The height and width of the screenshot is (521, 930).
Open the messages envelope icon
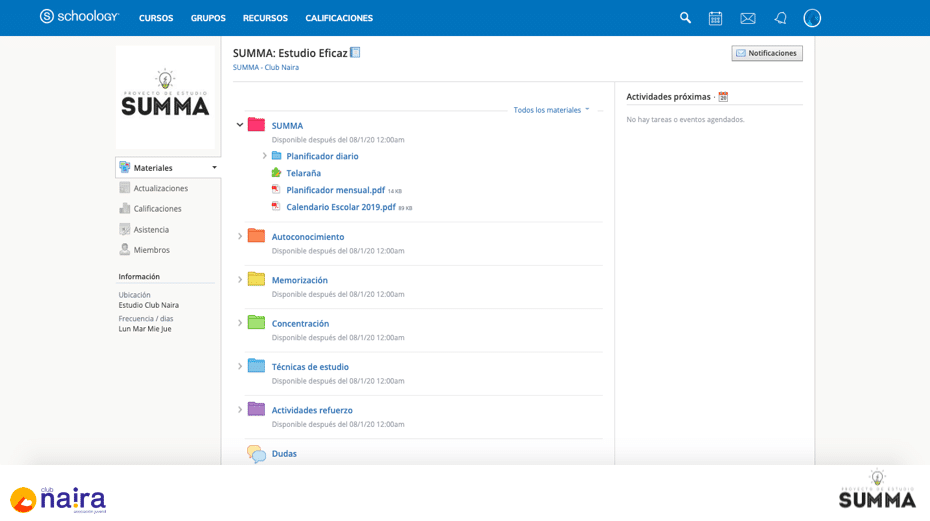(x=748, y=18)
